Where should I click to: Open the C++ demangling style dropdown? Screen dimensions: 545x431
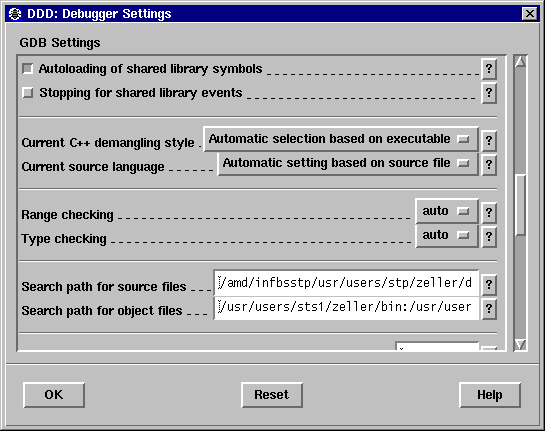pyautogui.click(x=341, y=139)
